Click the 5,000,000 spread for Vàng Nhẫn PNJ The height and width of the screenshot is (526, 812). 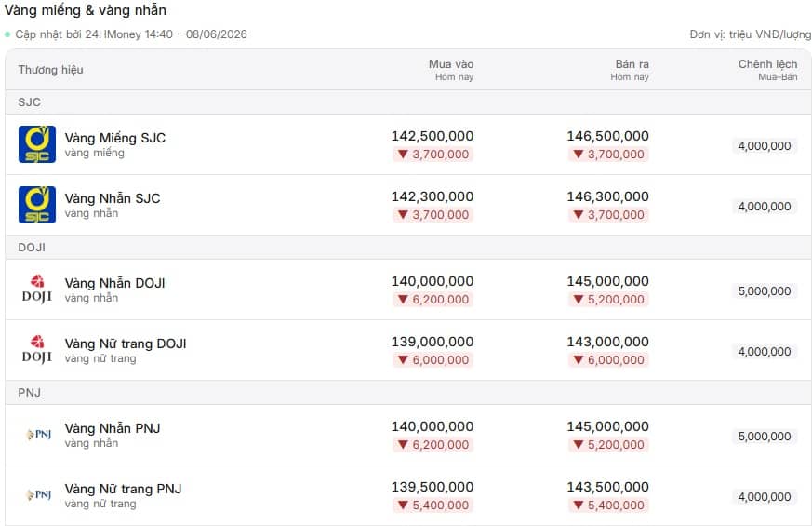point(765,436)
